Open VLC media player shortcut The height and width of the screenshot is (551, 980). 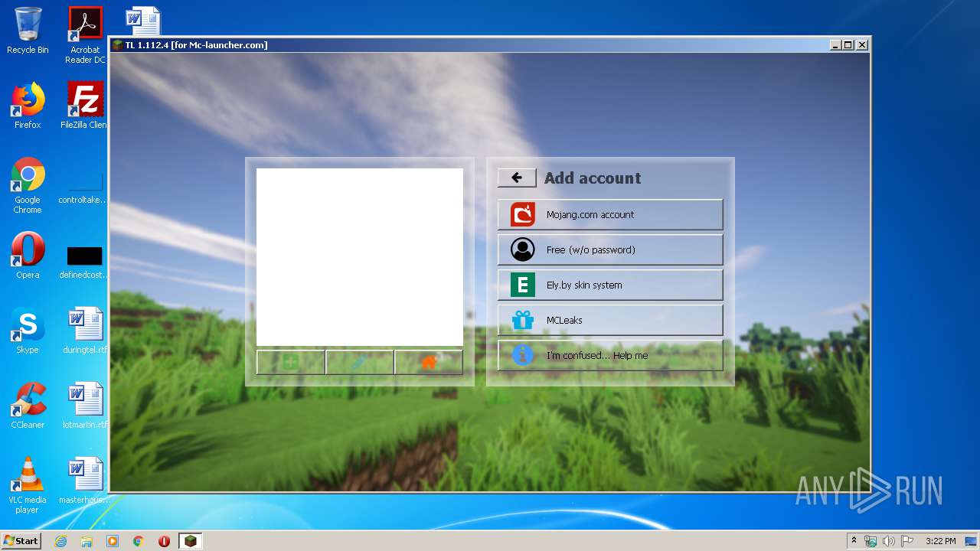point(28,484)
